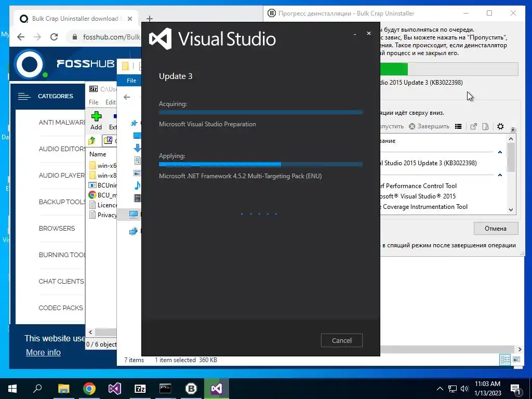The image size is (532, 399).
Task: Click the Name column header in 7-Zip
Action: click(x=98, y=154)
